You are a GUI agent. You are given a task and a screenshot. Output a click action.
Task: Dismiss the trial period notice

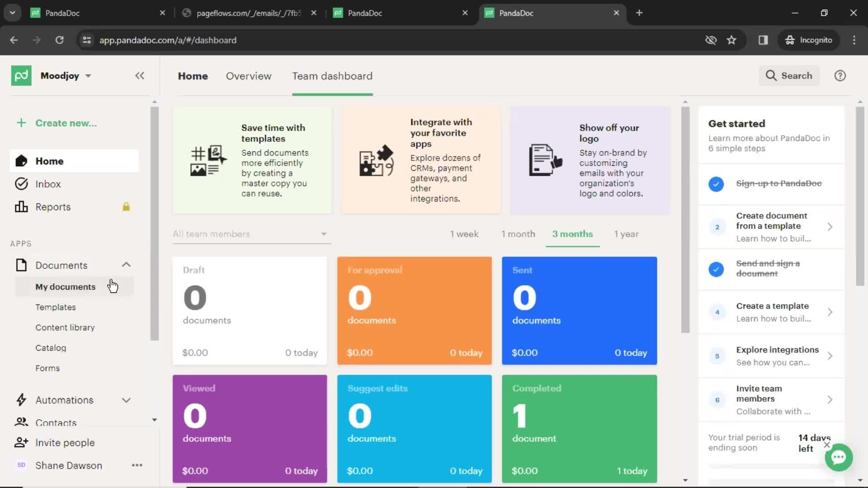pos(827,445)
